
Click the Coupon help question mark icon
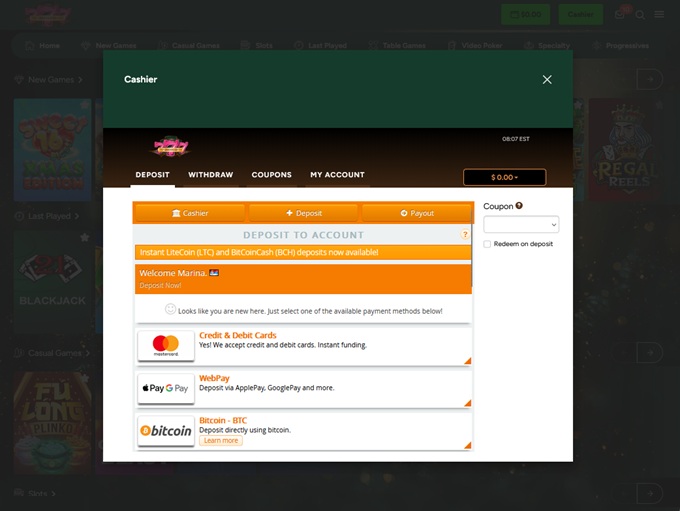coord(519,206)
